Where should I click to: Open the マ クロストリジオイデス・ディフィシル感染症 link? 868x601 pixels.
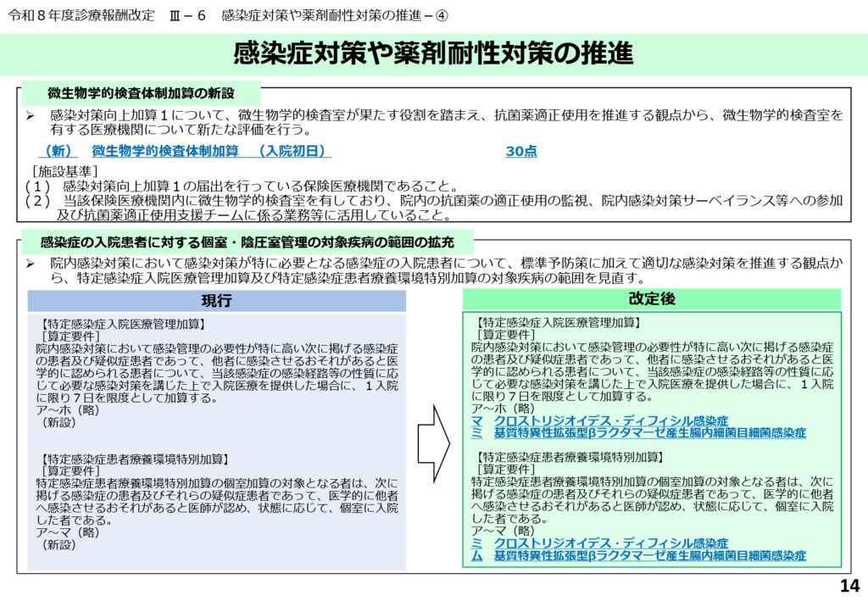coord(600,420)
